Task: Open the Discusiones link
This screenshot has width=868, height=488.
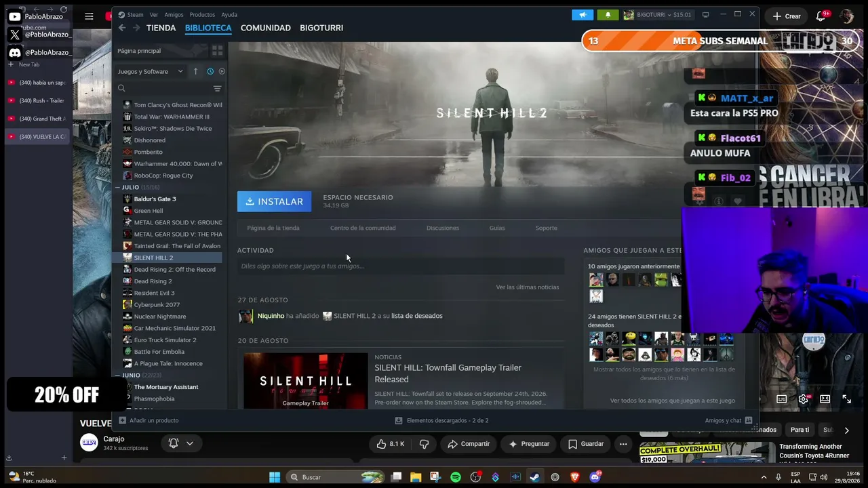Action: 443,228
